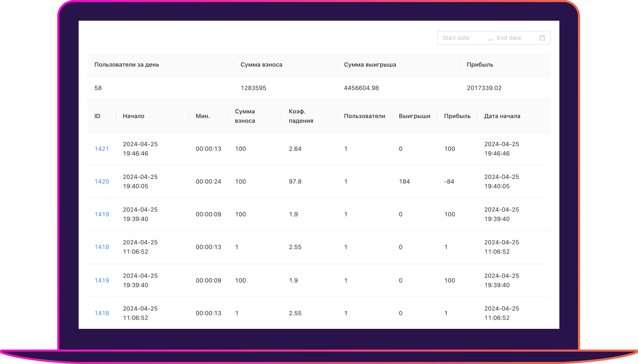The width and height of the screenshot is (638, 364).
Task: Select the winnings value 184
Action: click(x=404, y=182)
